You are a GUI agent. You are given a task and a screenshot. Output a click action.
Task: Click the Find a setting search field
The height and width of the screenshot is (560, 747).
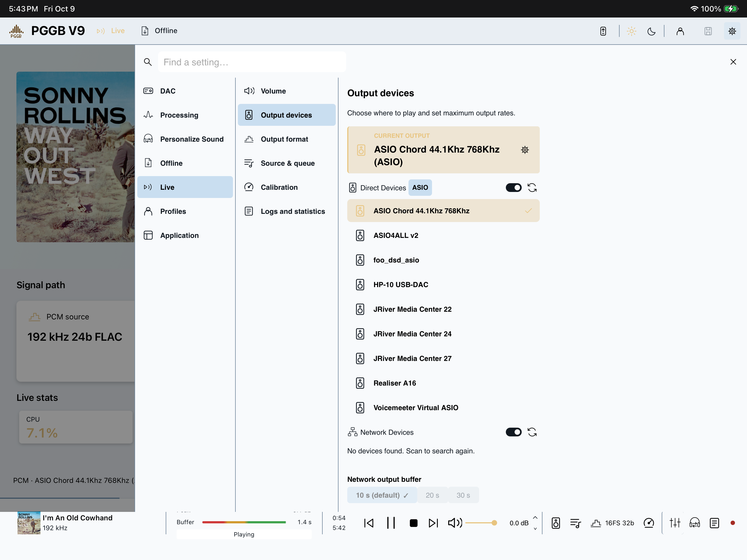tap(252, 62)
